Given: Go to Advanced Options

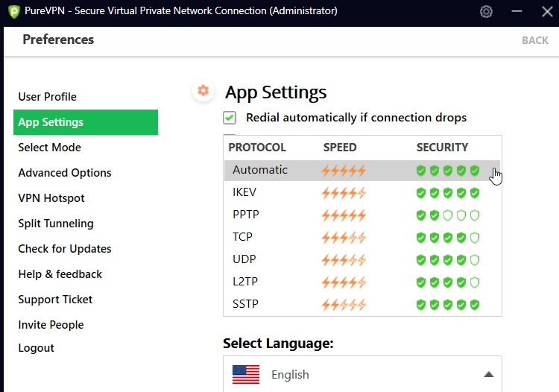Looking at the screenshot, I should [x=65, y=173].
